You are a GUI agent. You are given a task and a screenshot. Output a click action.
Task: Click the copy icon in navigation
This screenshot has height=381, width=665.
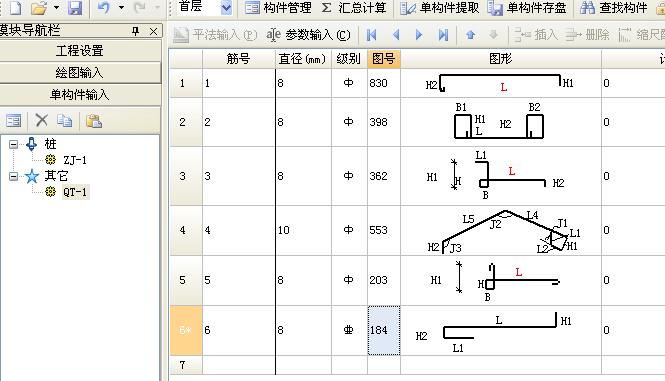tap(64, 120)
